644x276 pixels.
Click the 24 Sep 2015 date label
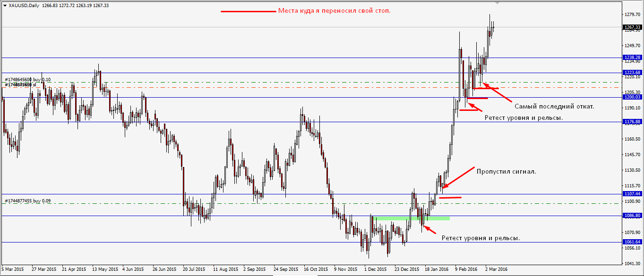(286, 269)
